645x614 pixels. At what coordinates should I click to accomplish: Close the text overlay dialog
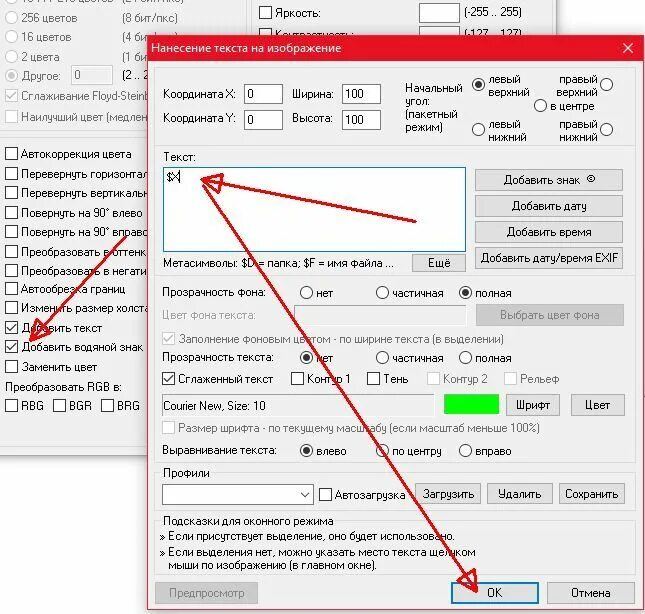pos(628,48)
